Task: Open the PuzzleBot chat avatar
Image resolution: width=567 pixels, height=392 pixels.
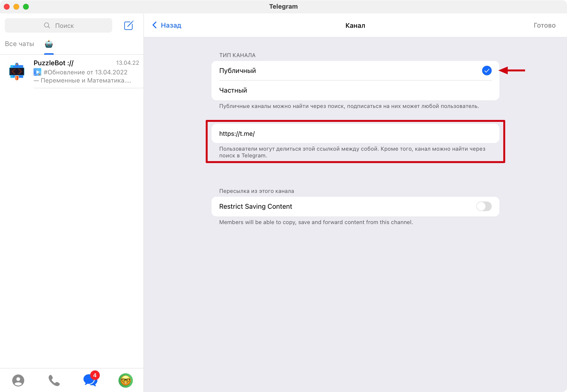Action: 17,71
